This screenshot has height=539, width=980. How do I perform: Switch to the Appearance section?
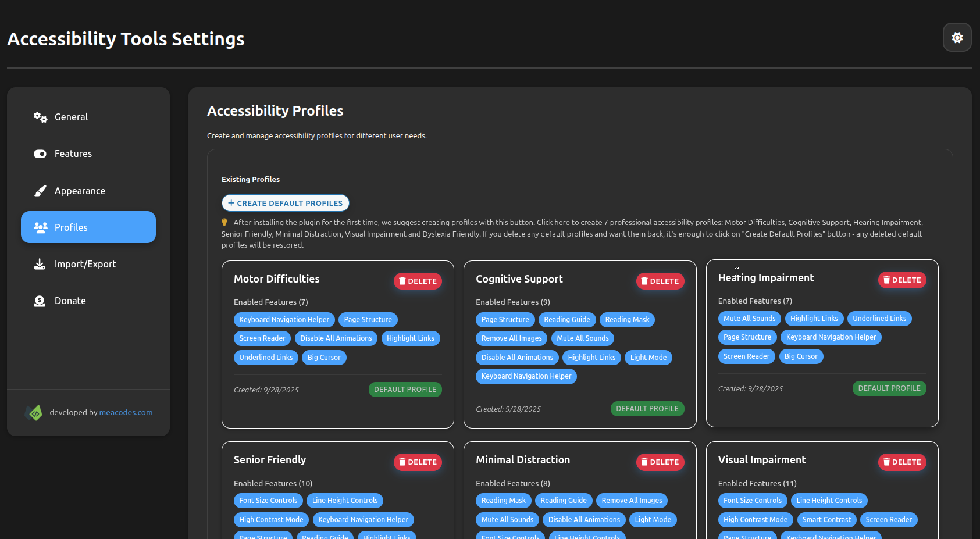coord(80,191)
